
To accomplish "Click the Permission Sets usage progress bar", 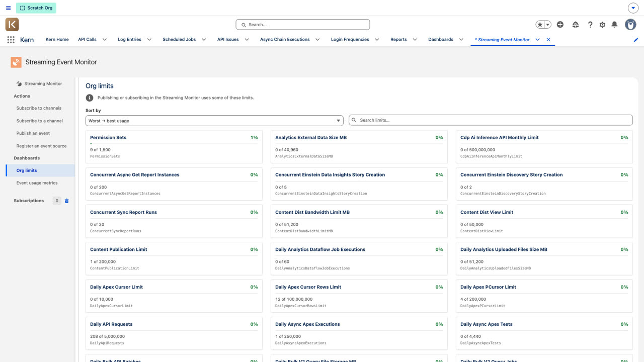I will click(x=174, y=144).
